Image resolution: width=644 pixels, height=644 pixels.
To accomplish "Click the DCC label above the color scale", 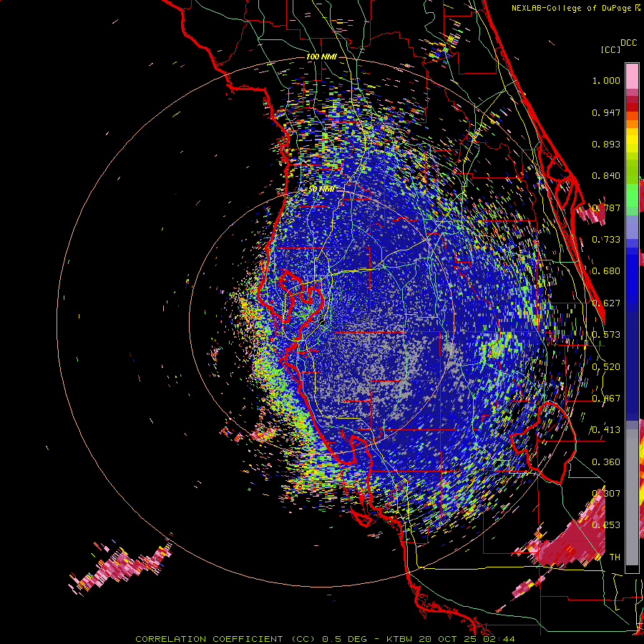I will pyautogui.click(x=628, y=43).
